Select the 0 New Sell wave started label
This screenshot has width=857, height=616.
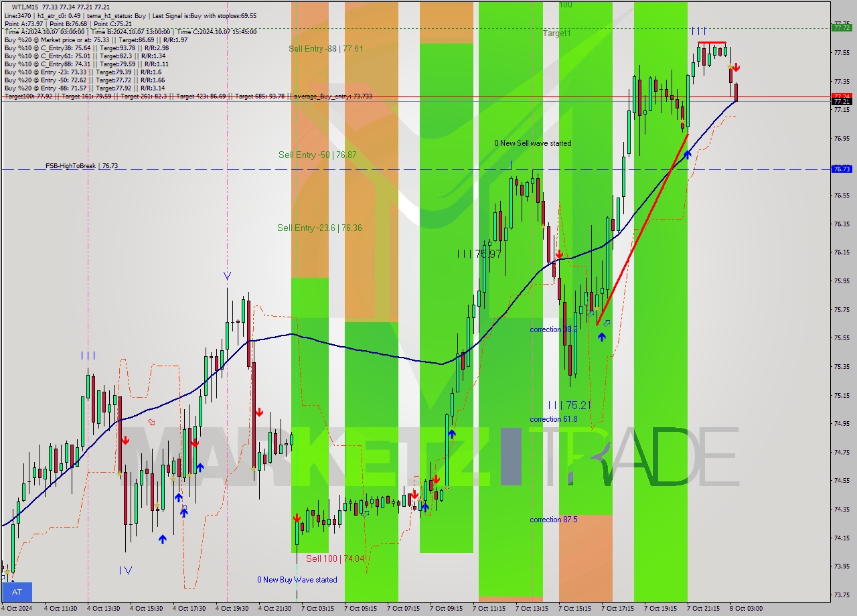point(533,143)
